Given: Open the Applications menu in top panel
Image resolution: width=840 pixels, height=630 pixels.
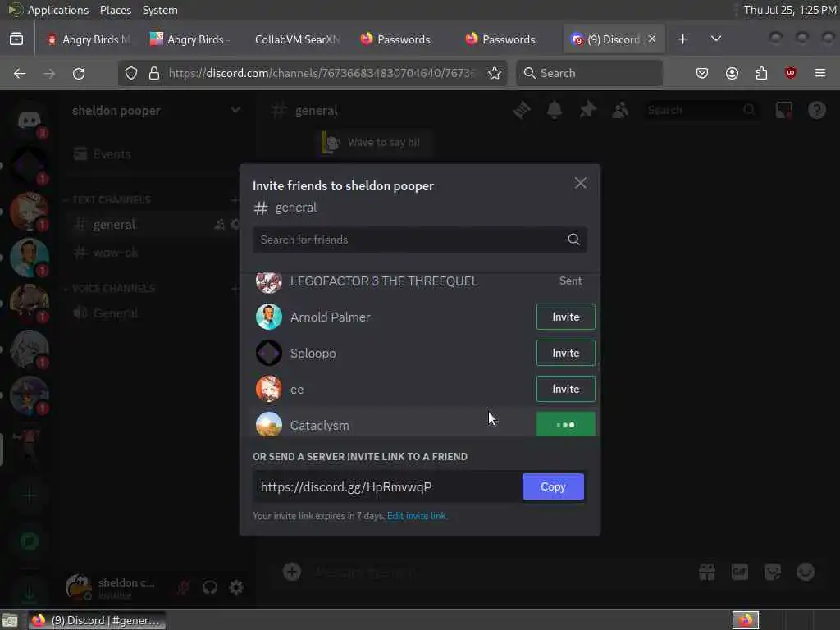Looking at the screenshot, I should pyautogui.click(x=58, y=10).
